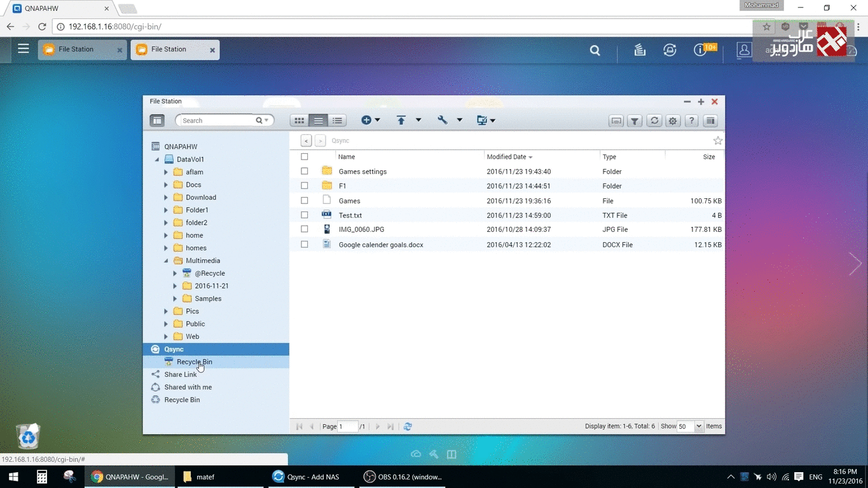
Task: Expand the 2016-11-21 folder
Action: 175,286
